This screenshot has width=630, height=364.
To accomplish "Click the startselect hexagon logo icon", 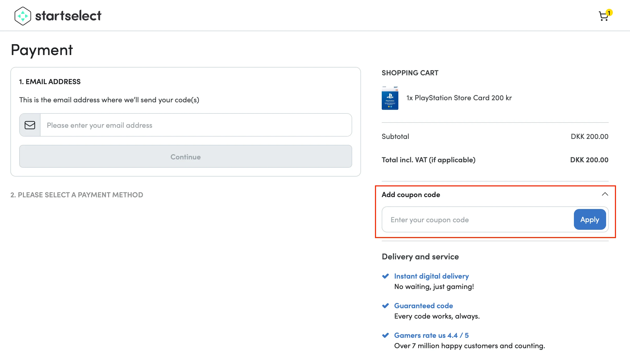I will coord(23,16).
